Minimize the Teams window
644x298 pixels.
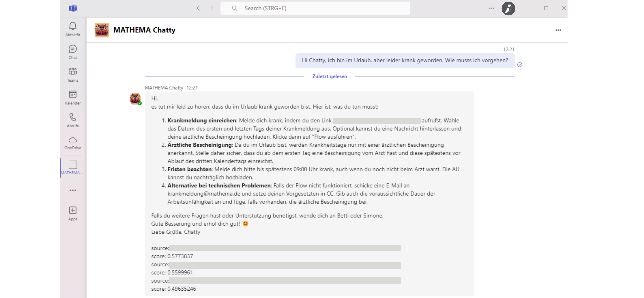click(528, 8)
